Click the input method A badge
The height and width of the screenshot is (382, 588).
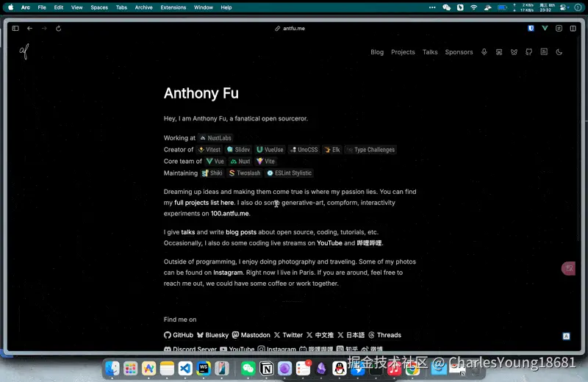click(566, 336)
